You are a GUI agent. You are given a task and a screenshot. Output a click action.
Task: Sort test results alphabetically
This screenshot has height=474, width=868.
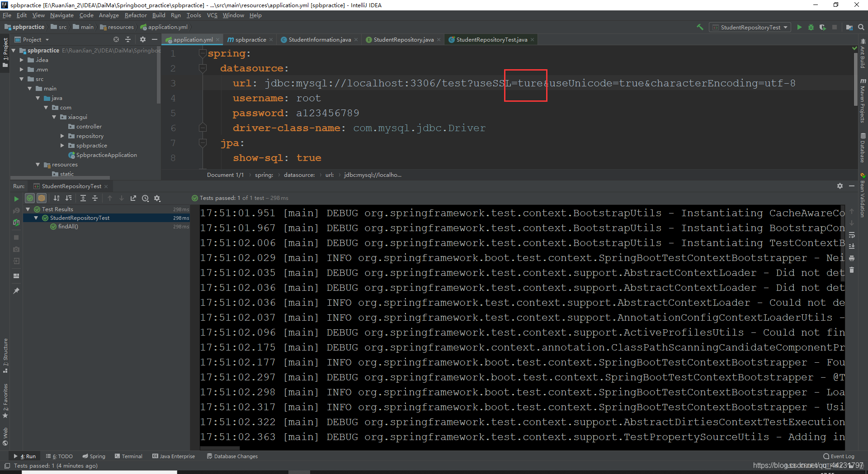pyautogui.click(x=57, y=198)
